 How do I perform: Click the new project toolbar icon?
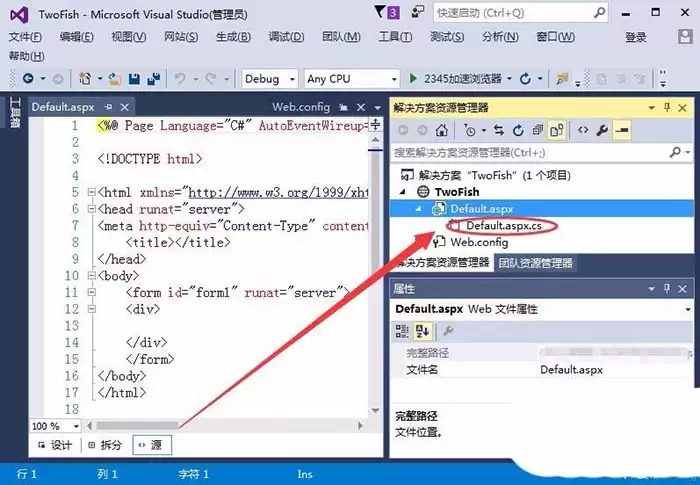click(x=85, y=79)
